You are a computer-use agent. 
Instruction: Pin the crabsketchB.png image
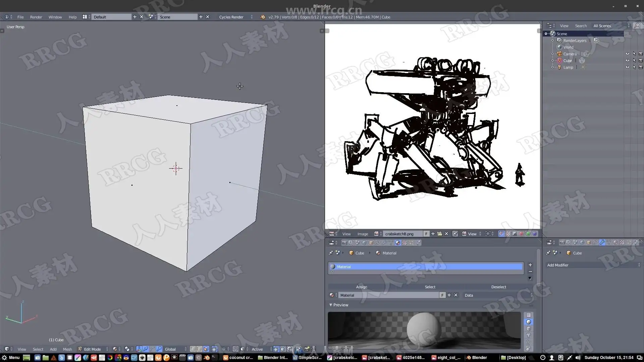coord(455,234)
